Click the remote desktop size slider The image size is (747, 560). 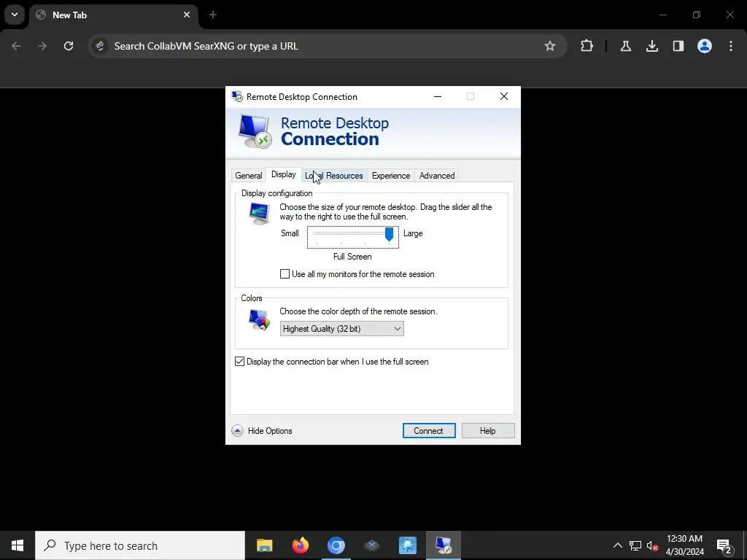point(353,237)
